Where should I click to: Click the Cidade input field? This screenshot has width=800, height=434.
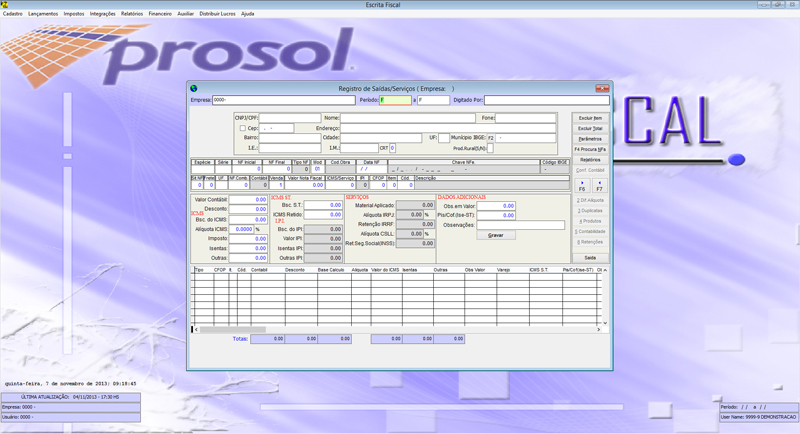tap(381, 138)
